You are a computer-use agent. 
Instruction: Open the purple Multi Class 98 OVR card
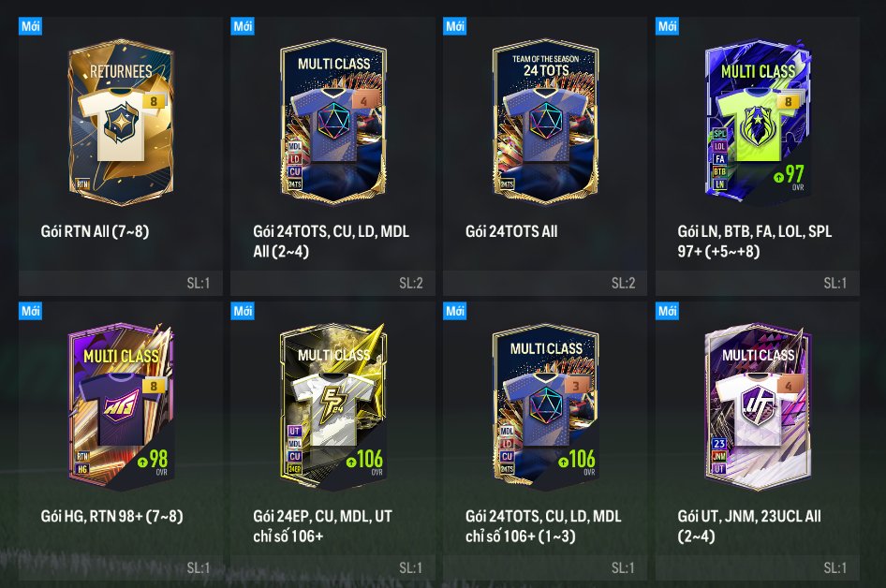(121, 406)
